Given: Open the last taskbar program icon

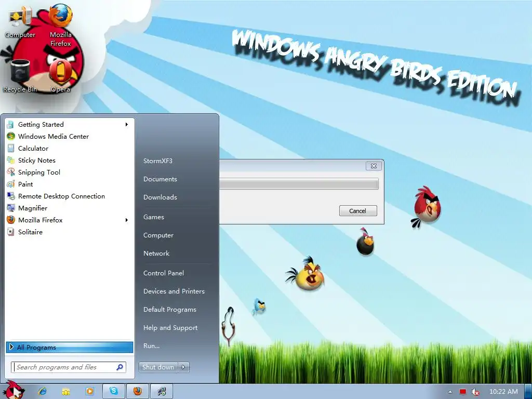Looking at the screenshot, I should click(x=162, y=391).
